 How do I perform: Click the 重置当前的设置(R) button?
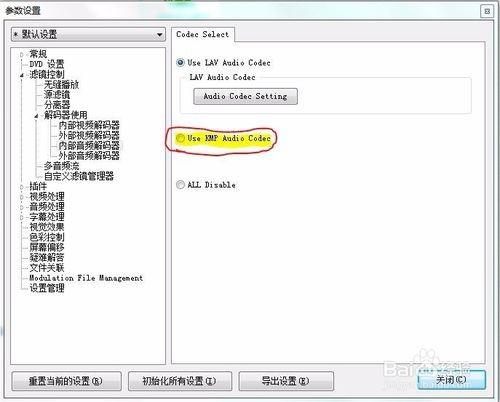pos(66,381)
